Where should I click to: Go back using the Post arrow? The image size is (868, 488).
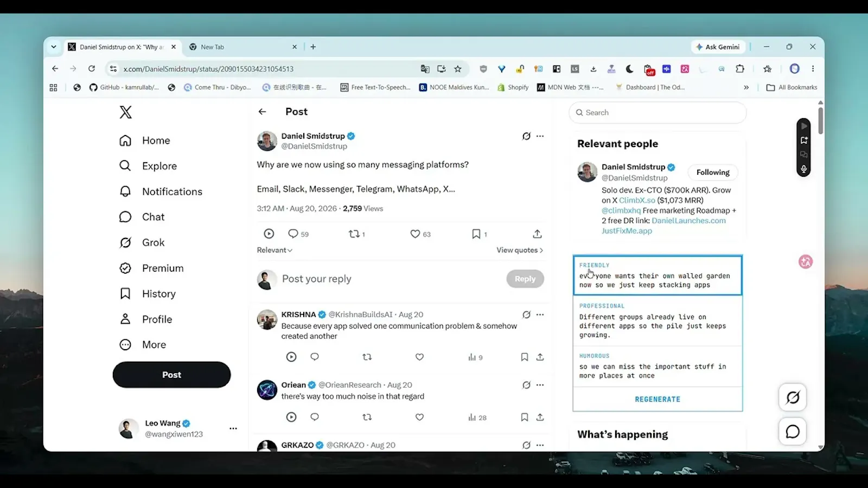point(263,112)
